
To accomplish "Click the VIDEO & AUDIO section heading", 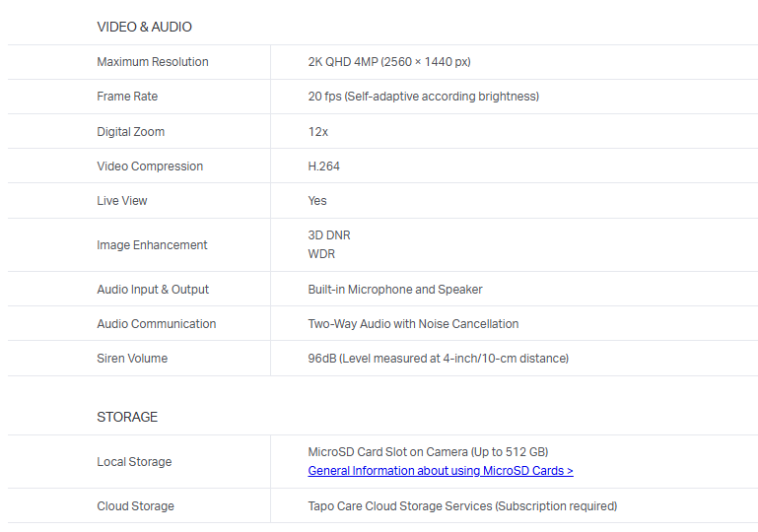I will [x=144, y=27].
